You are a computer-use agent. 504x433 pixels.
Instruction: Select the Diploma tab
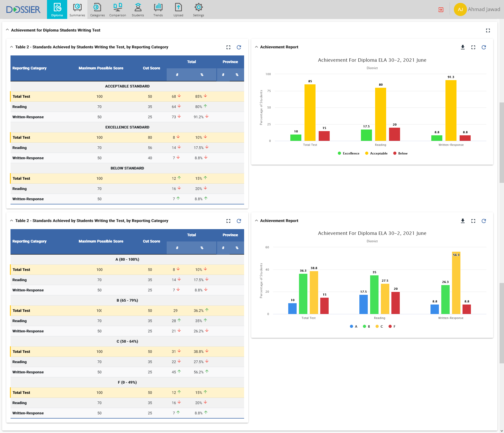click(x=57, y=9)
